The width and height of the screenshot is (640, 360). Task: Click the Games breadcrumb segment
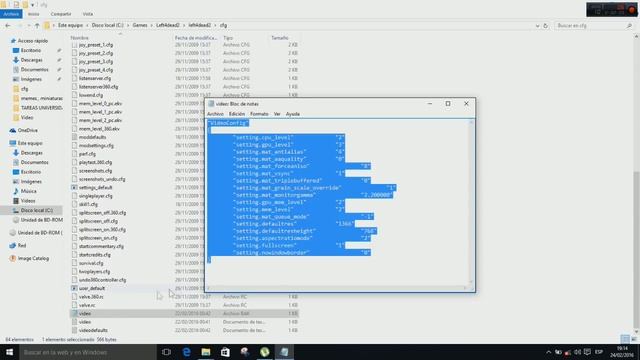pos(140,25)
